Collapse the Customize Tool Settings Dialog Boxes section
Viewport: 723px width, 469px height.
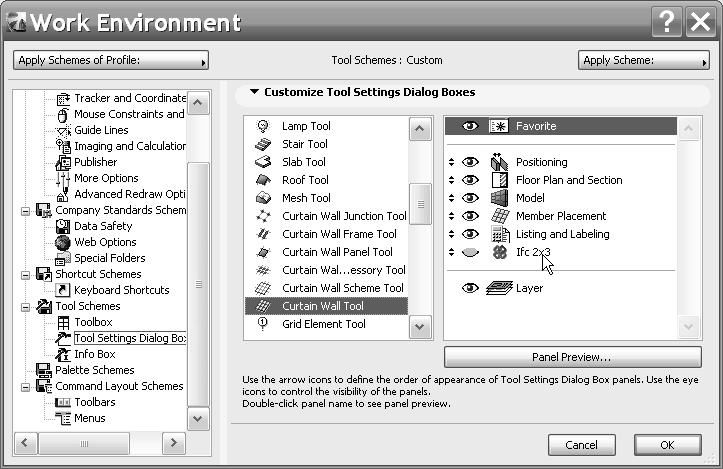tap(254, 93)
